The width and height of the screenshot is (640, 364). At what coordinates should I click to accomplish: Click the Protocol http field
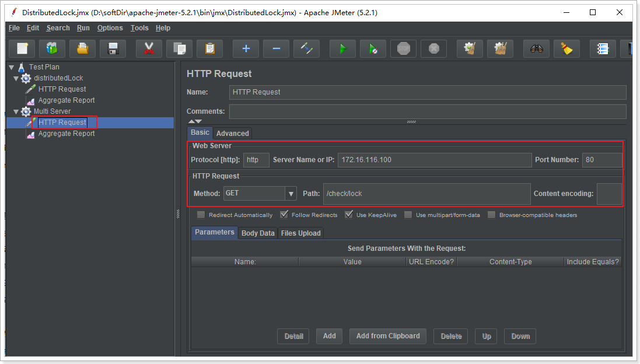click(x=256, y=160)
